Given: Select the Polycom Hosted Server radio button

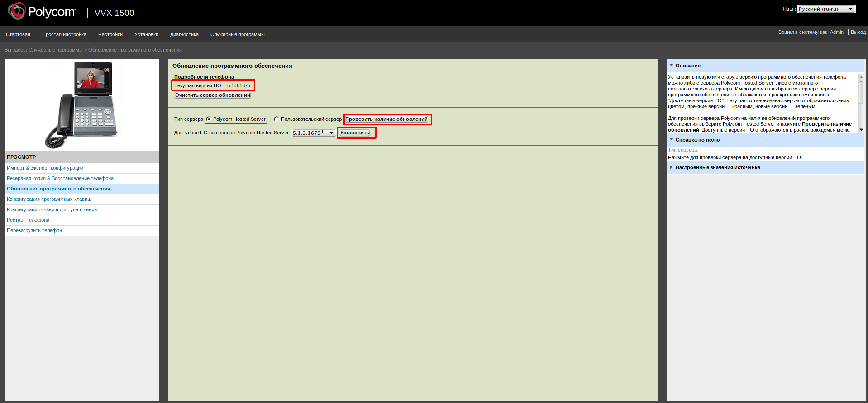Looking at the screenshot, I should coord(209,119).
